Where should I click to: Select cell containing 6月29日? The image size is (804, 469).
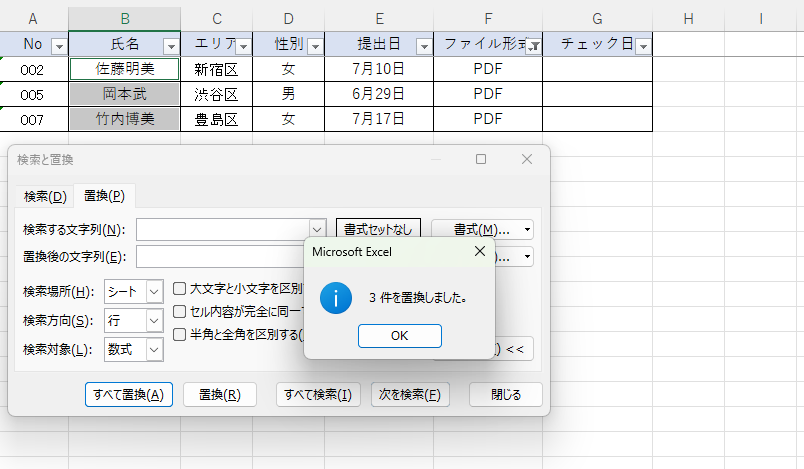click(x=379, y=94)
